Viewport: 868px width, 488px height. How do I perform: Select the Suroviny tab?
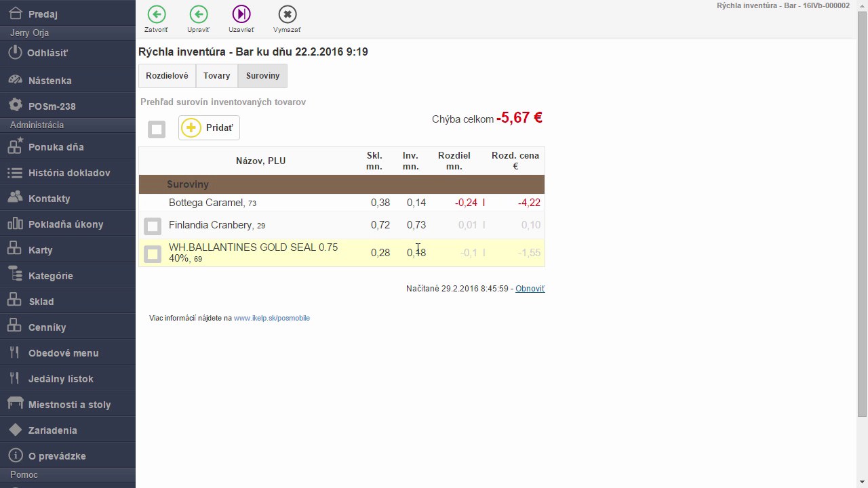click(262, 76)
